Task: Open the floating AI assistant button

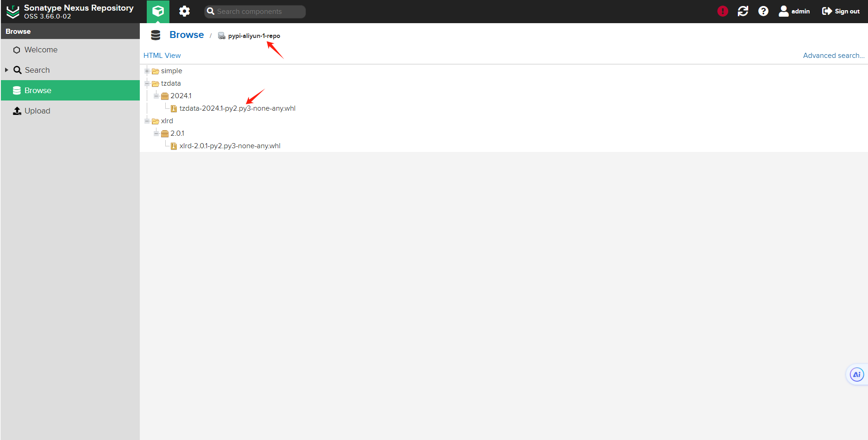Action: pyautogui.click(x=857, y=375)
